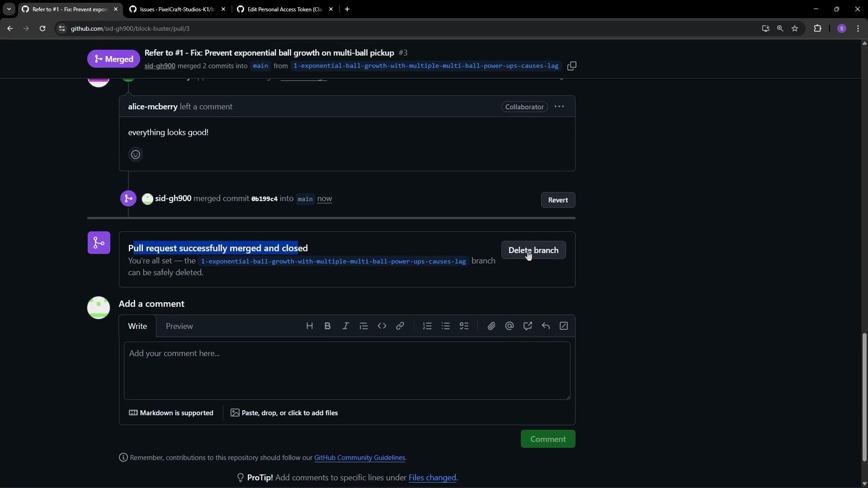
Task: Insert a quote block in comment
Action: pyautogui.click(x=364, y=326)
